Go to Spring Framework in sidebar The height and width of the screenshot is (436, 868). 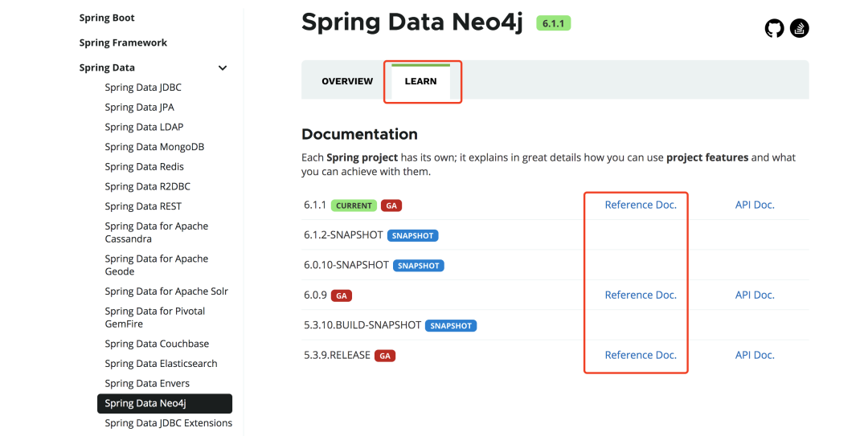tap(123, 43)
